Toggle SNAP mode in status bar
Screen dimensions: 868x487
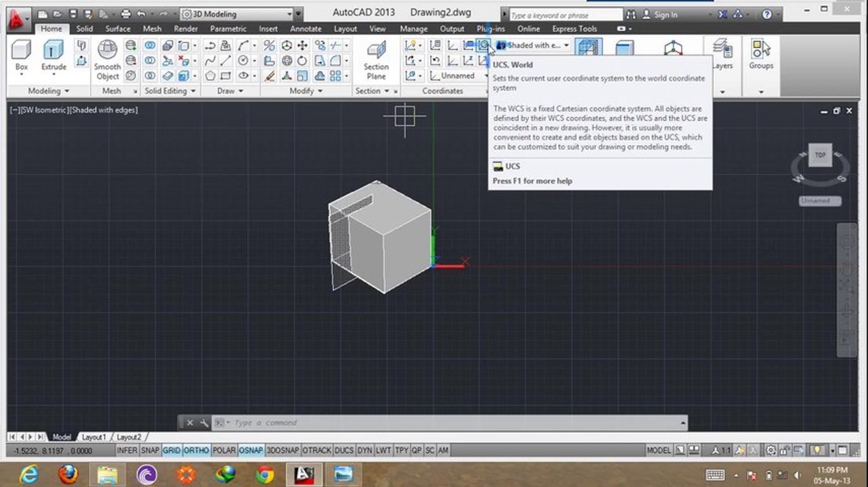coord(150,450)
